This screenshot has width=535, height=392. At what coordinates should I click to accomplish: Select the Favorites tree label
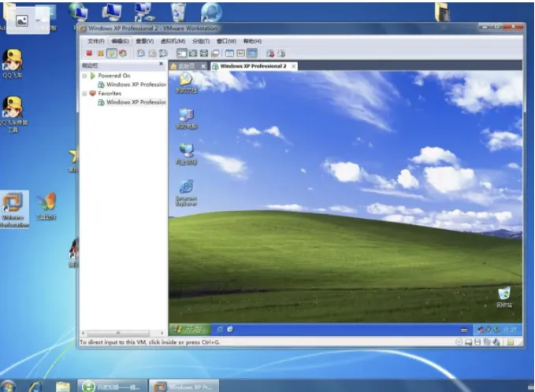click(x=110, y=94)
